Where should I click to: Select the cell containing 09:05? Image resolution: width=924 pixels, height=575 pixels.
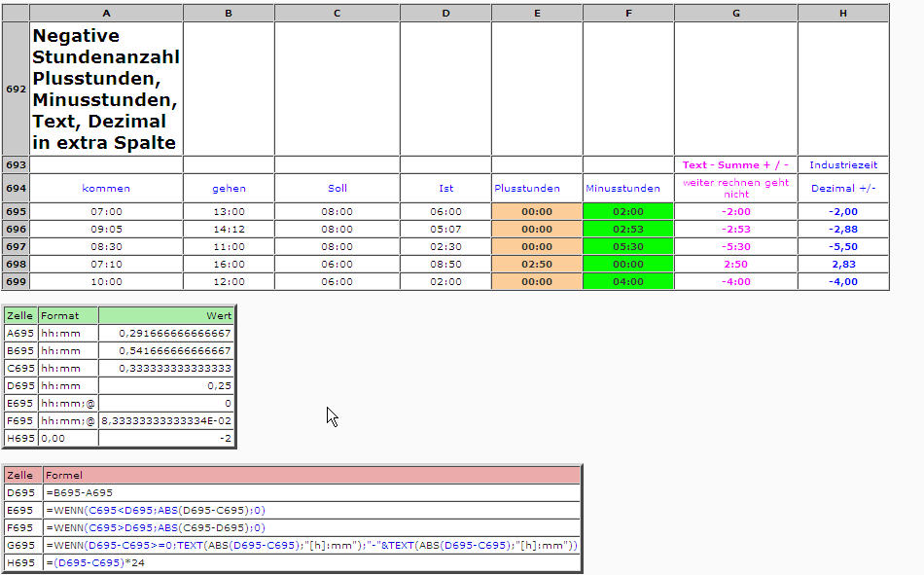coord(106,229)
